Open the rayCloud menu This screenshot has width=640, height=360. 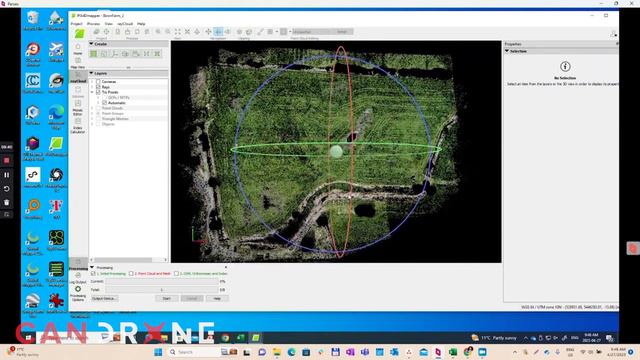[125, 24]
